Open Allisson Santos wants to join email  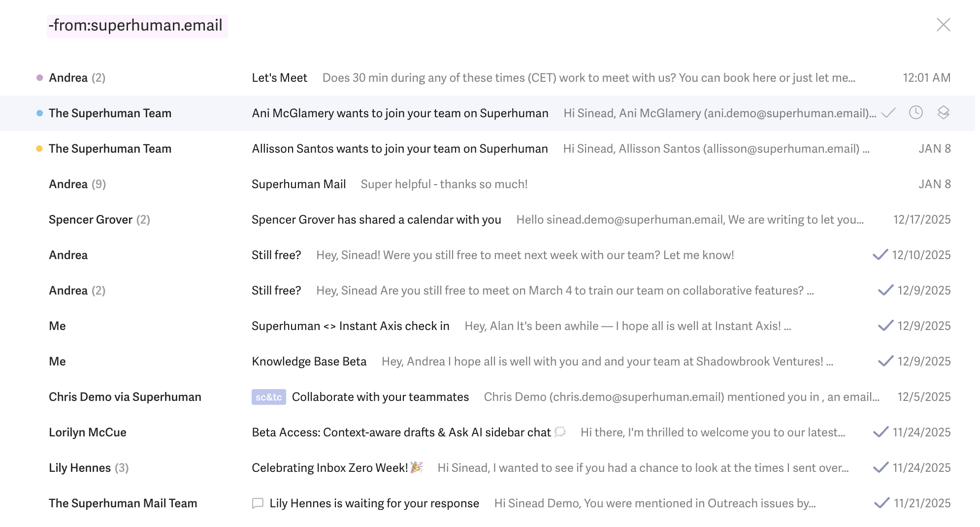(399, 149)
